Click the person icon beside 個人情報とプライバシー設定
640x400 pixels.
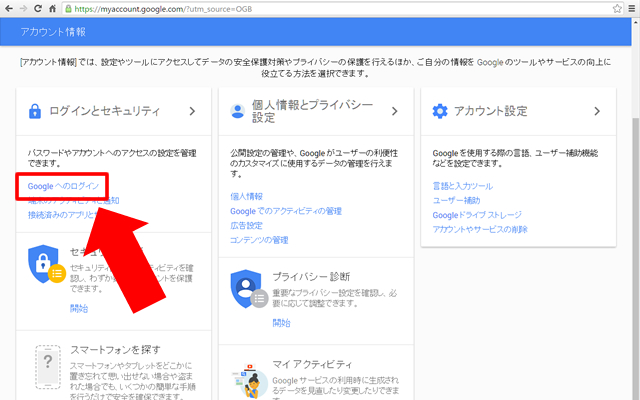click(x=237, y=111)
